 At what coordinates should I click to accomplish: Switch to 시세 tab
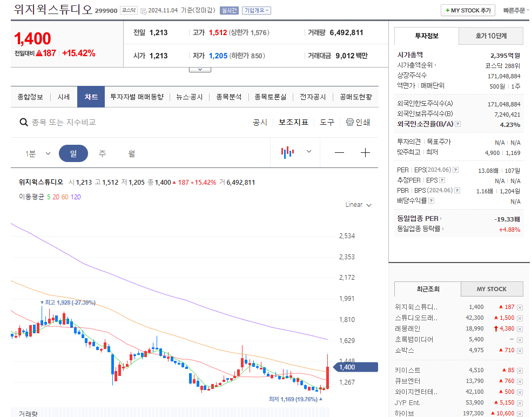point(63,97)
